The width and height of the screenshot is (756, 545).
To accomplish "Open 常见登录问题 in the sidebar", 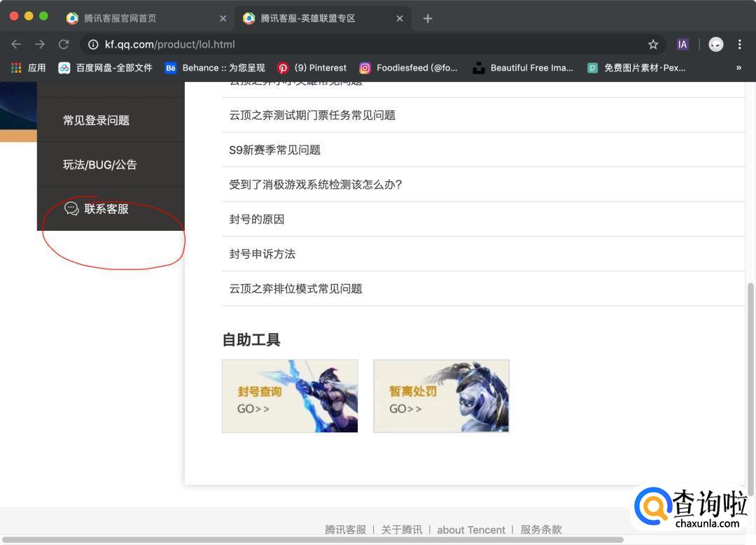I will pos(111,120).
